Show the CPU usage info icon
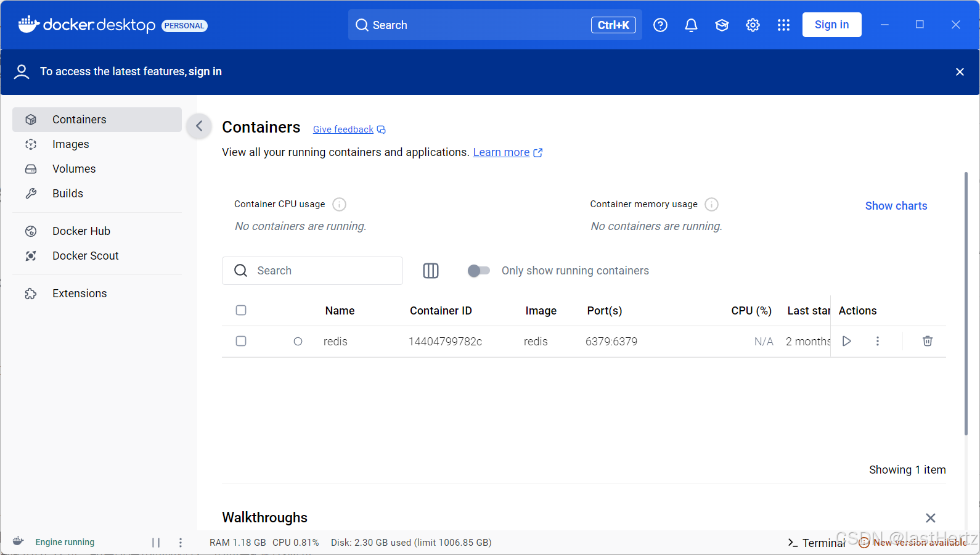980x555 pixels. pos(339,204)
